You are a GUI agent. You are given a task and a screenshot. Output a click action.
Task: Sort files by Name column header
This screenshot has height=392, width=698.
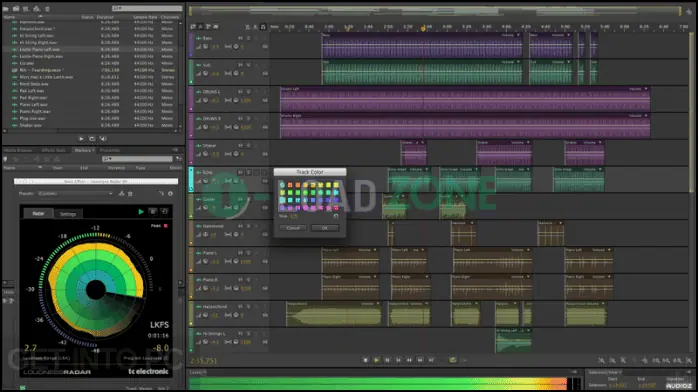coord(9,17)
